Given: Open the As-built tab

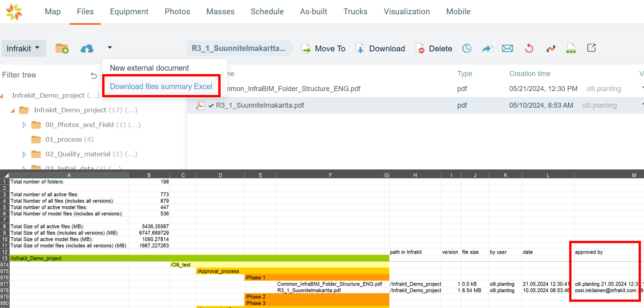Looking at the screenshot, I should (x=314, y=12).
